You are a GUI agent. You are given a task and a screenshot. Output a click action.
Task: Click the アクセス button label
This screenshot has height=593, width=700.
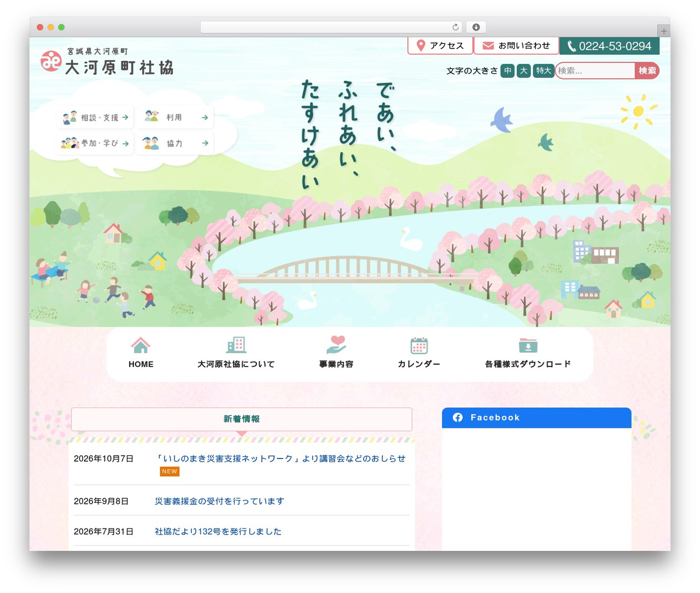click(x=447, y=46)
